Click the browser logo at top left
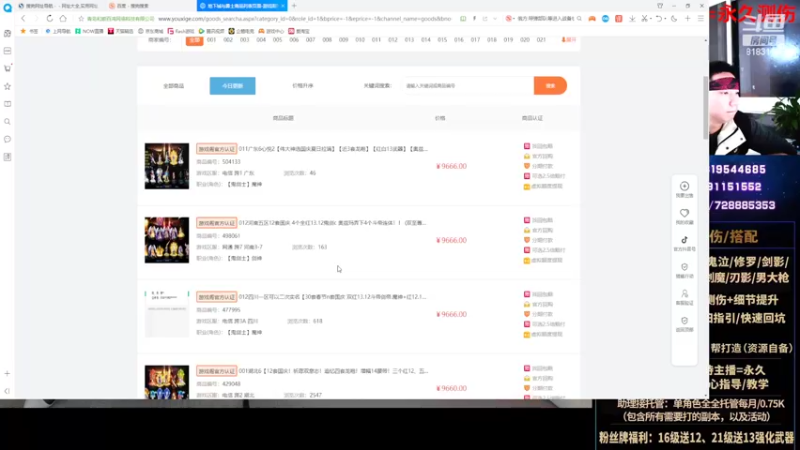The image size is (800, 450). point(7,8)
